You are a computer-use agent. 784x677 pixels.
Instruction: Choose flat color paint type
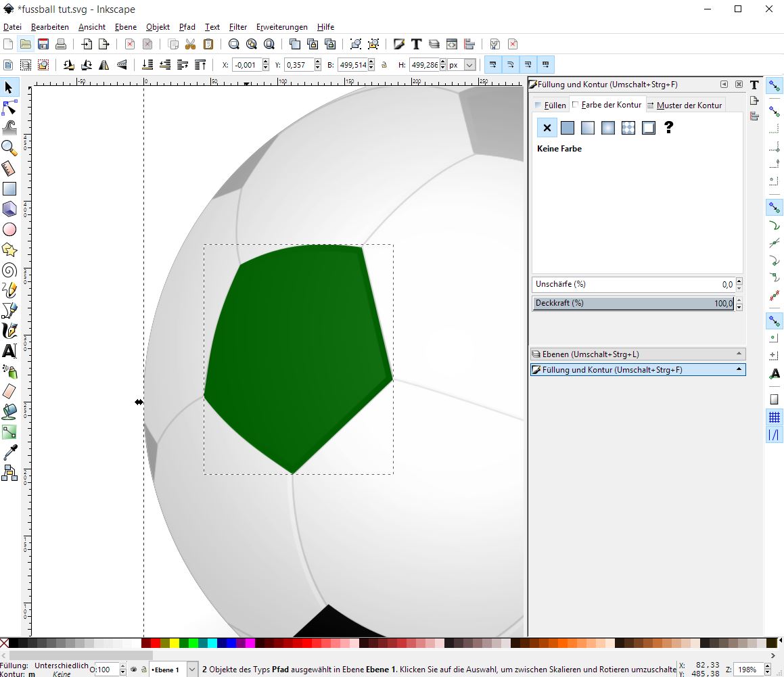tap(568, 128)
